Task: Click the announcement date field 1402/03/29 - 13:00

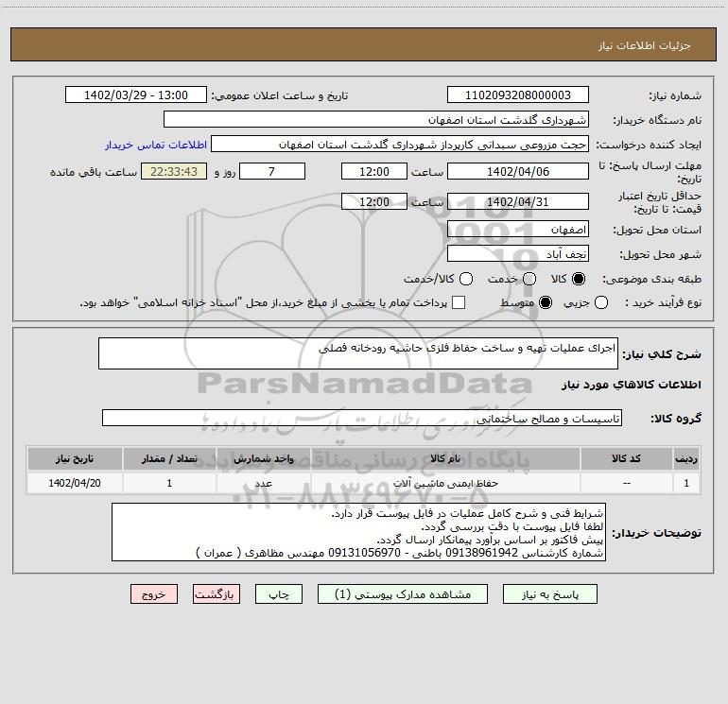Action: pyautogui.click(x=136, y=95)
